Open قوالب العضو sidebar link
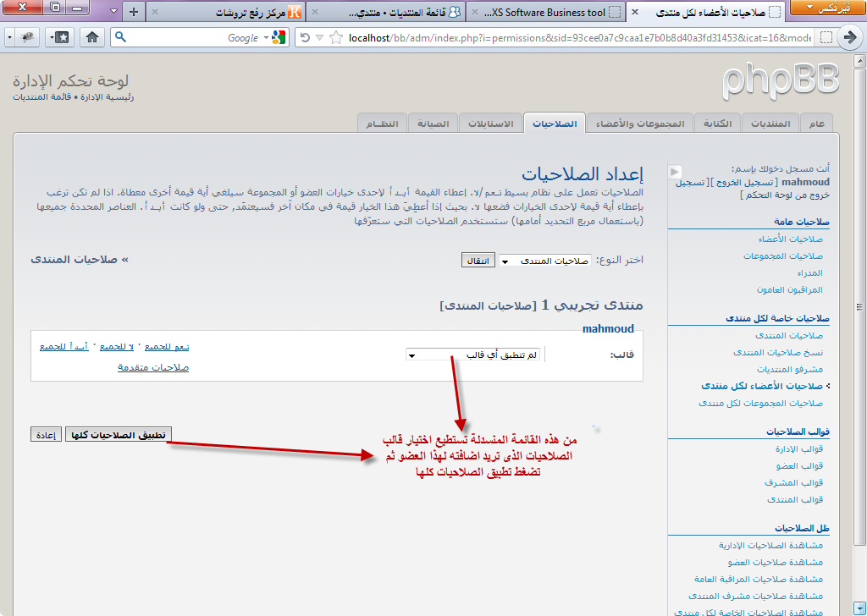Image resolution: width=867 pixels, height=616 pixels. (799, 465)
